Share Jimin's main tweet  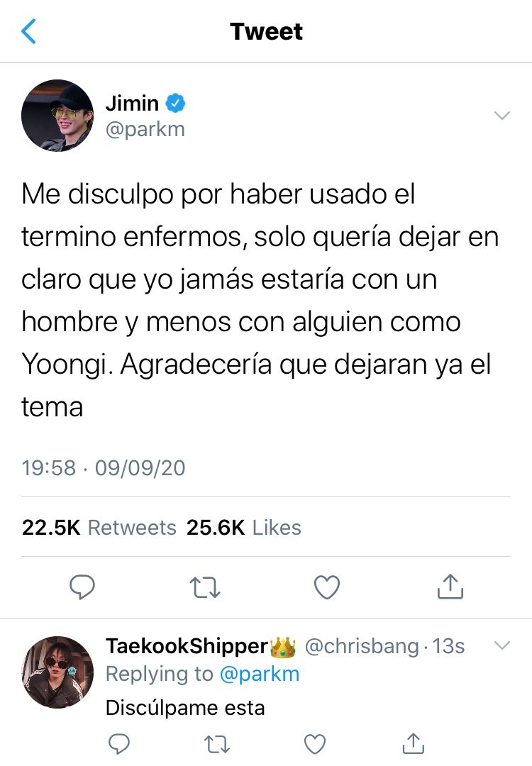(x=450, y=587)
